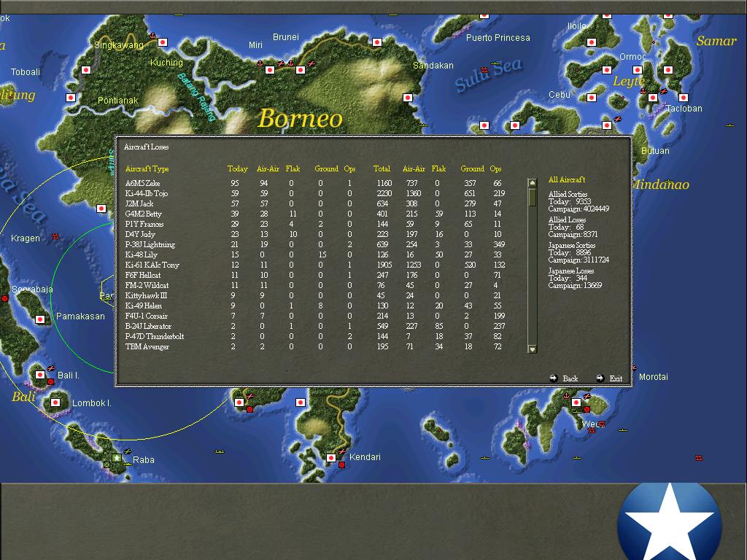Click the Air-Air header beside Today column
The height and width of the screenshot is (560, 747).
point(268,168)
